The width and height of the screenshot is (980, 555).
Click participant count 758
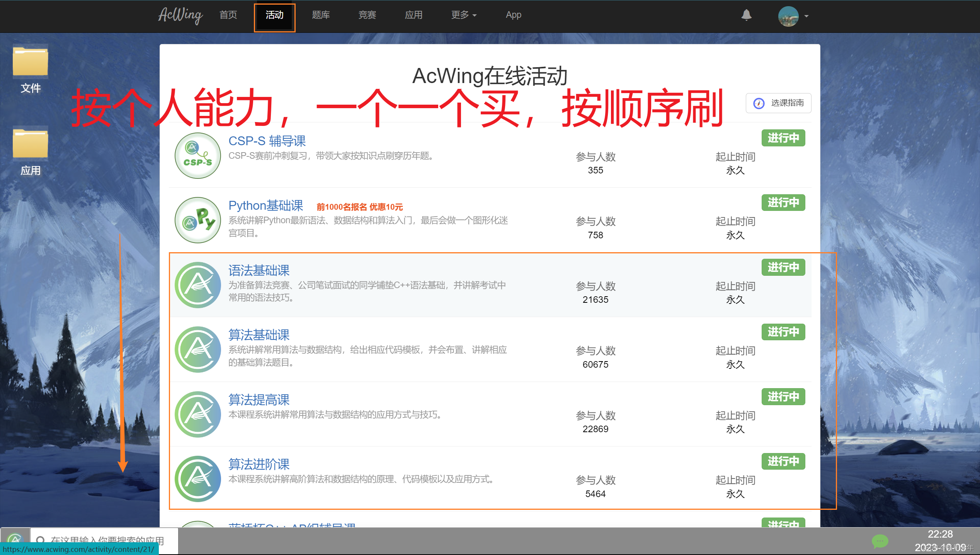point(595,235)
